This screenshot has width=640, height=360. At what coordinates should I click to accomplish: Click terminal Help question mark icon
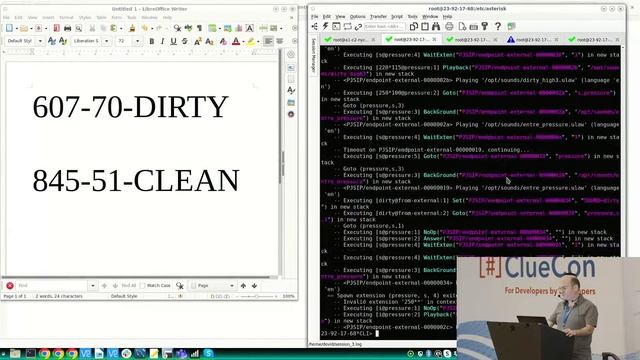(498, 27)
